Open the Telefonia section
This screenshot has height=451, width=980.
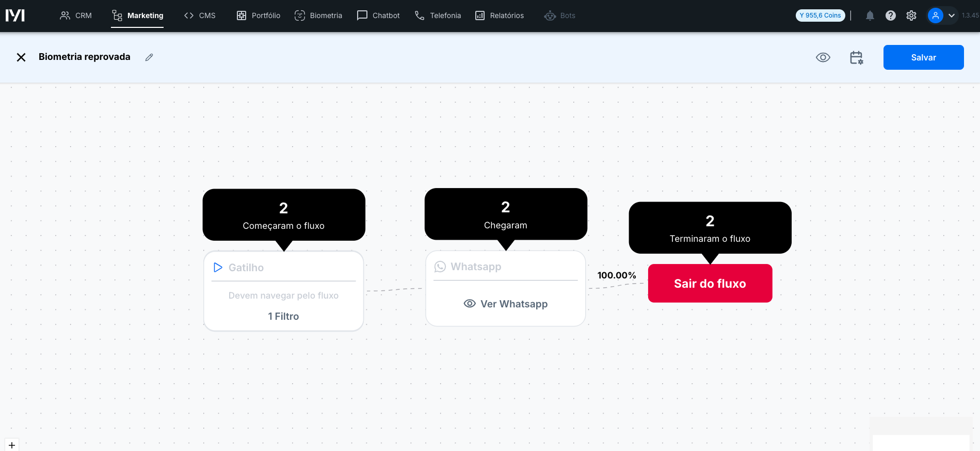tap(438, 15)
